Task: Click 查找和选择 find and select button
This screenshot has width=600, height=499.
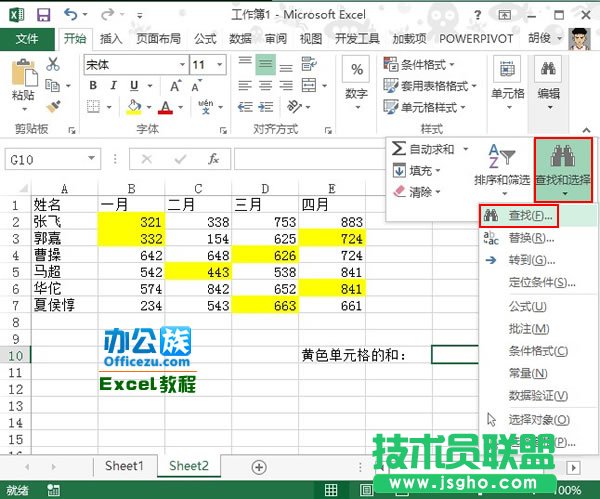Action: 563,170
